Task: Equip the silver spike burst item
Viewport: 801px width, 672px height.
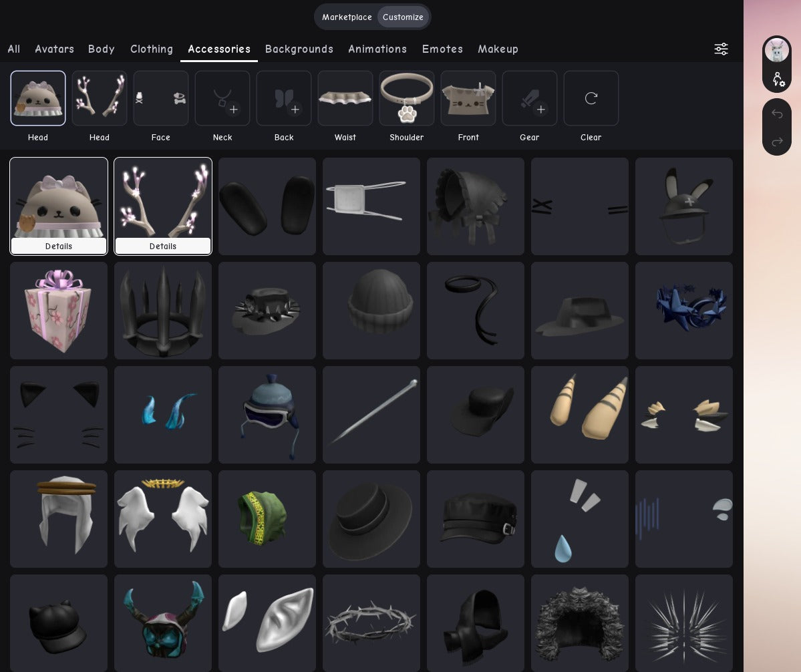Action: pyautogui.click(x=684, y=623)
